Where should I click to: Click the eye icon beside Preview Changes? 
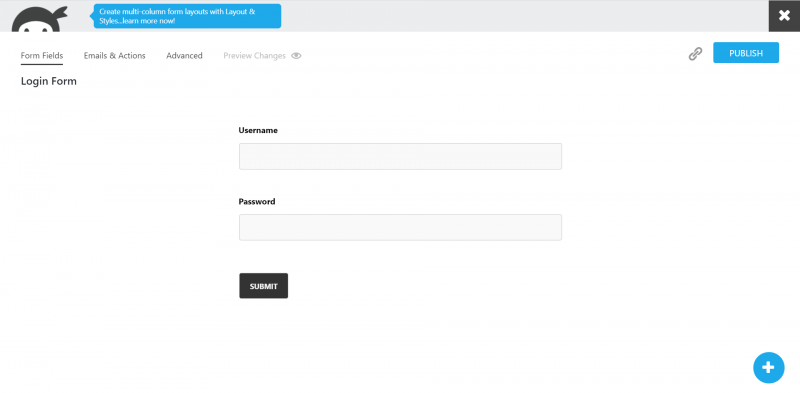[x=296, y=56]
